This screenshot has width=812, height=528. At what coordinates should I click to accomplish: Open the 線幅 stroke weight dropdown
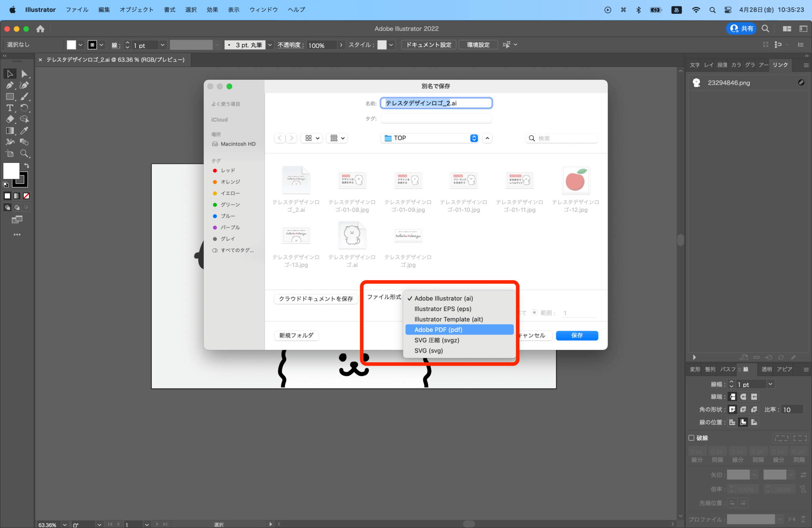770,384
